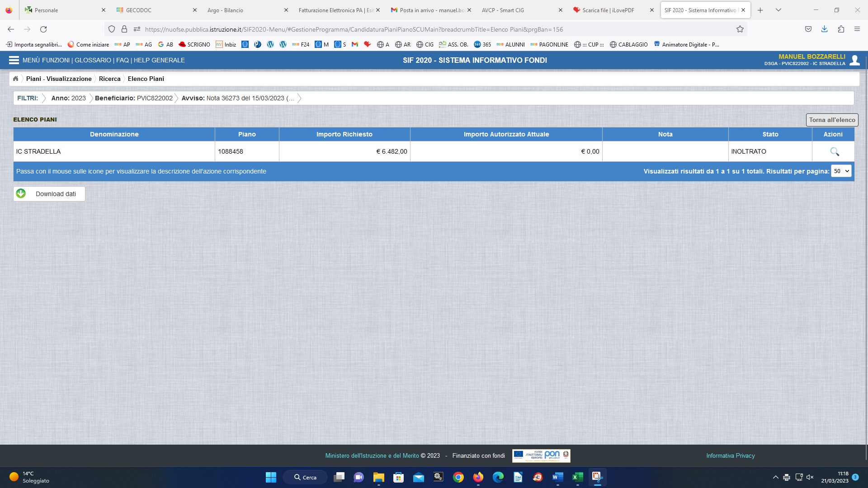Click the Ricerca breadcrumb link

[x=109, y=79]
